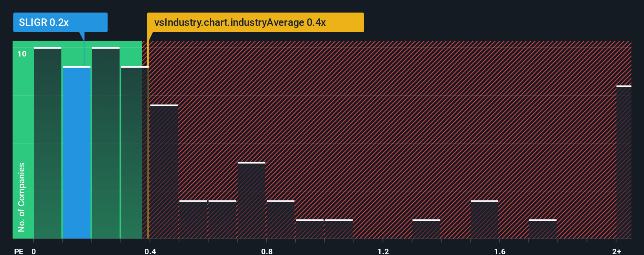Click the 2+ overflow bar

point(624,162)
